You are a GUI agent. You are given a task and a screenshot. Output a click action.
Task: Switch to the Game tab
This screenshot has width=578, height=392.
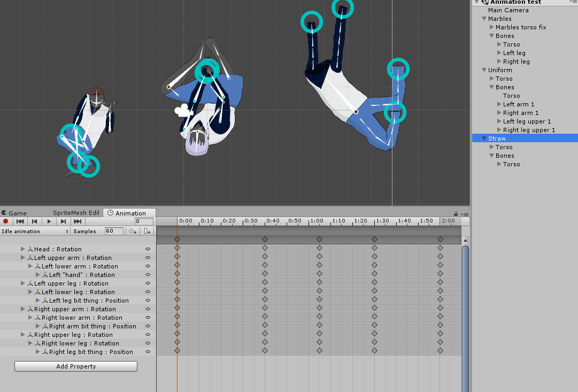[x=14, y=213]
